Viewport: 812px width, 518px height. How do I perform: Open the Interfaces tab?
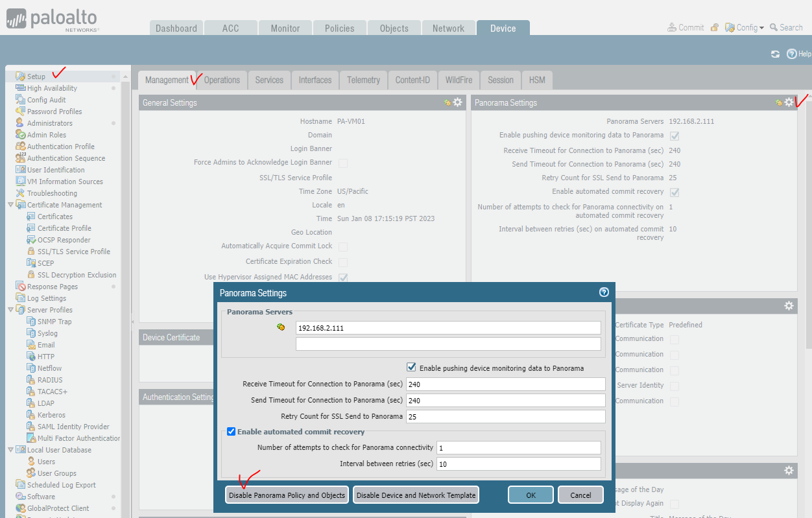[x=315, y=80]
